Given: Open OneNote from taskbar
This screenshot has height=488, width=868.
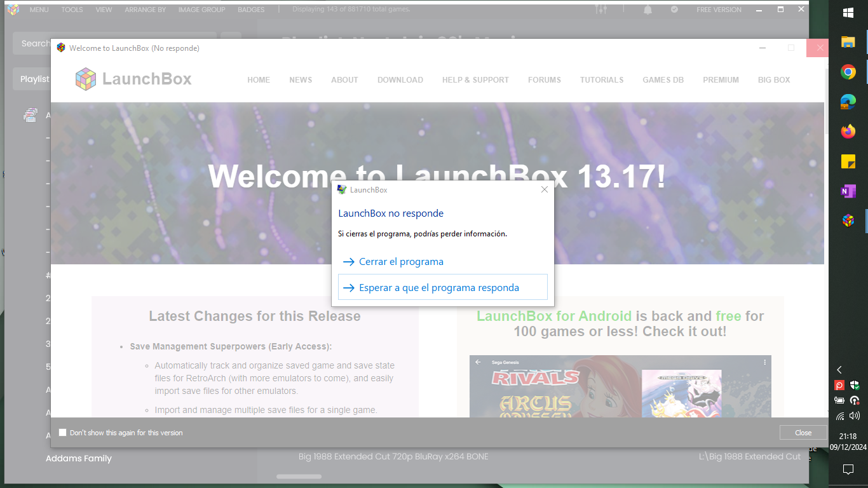Looking at the screenshot, I should pyautogui.click(x=848, y=191).
